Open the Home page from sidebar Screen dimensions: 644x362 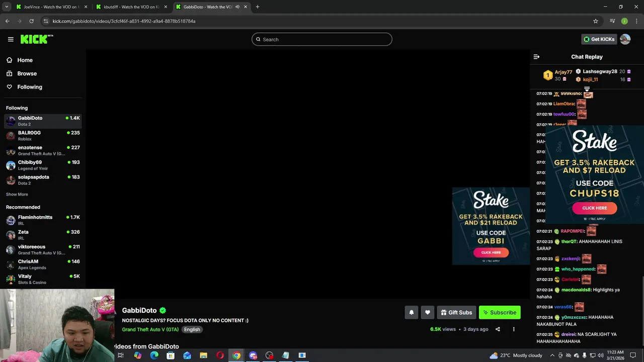point(25,60)
